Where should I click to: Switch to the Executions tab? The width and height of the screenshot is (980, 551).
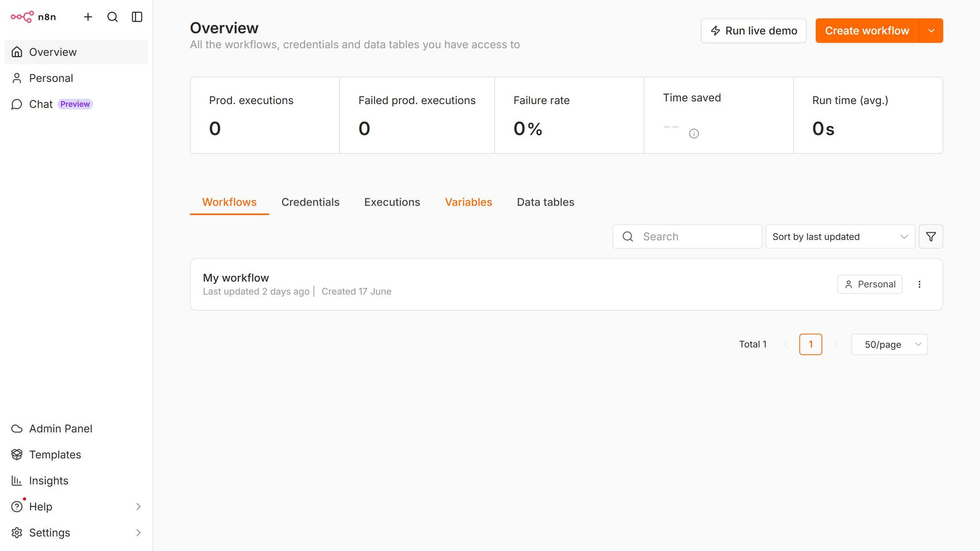tap(392, 202)
